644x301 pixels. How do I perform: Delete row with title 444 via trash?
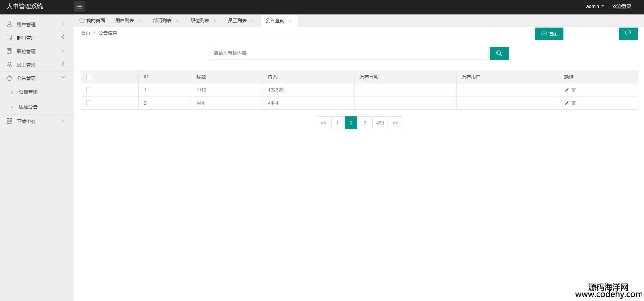[x=573, y=103]
